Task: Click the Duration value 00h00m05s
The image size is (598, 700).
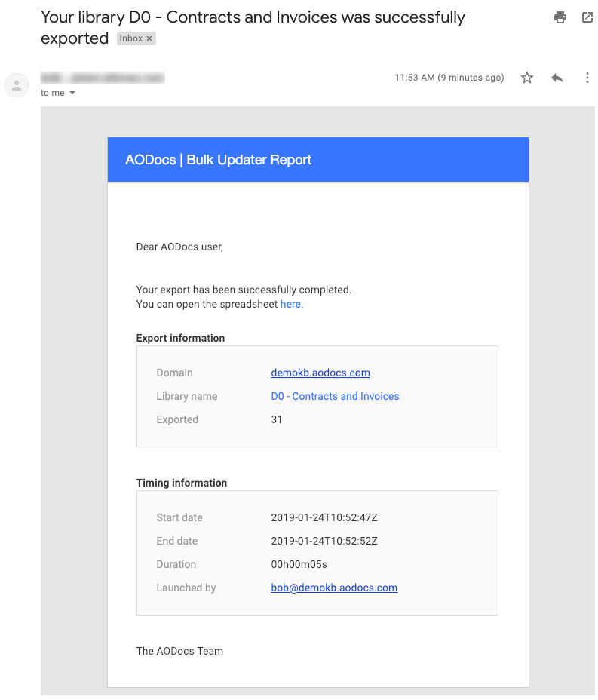Action: [x=299, y=564]
